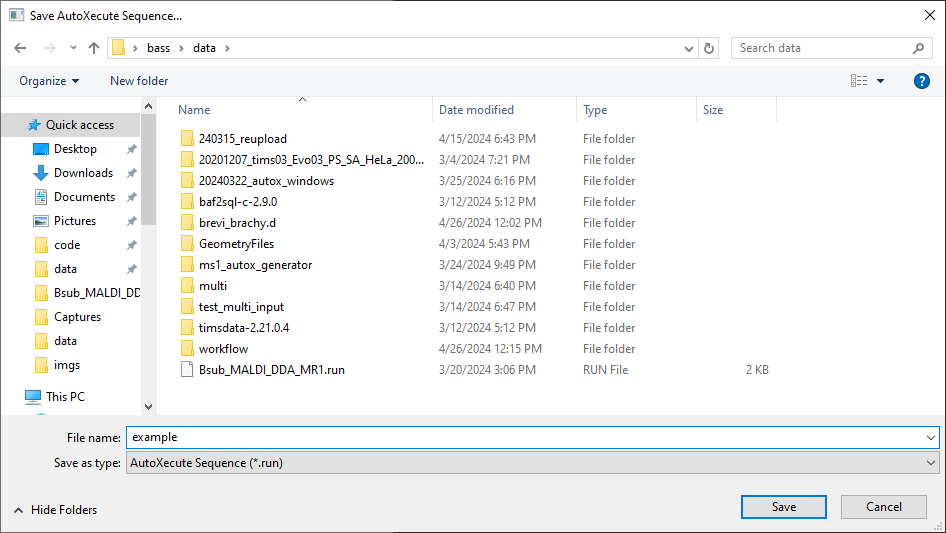The height and width of the screenshot is (533, 946).
Task: Select the GeometryFiles folder icon
Action: 187,244
